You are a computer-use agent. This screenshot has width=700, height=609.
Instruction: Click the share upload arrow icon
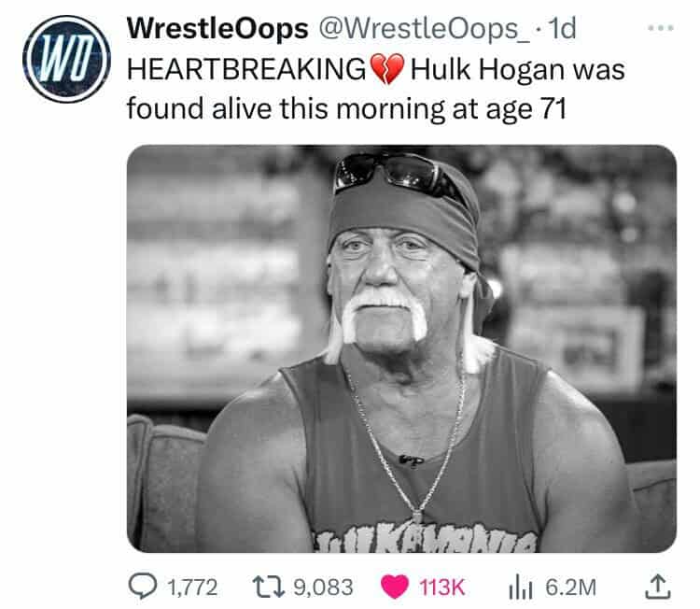point(658,587)
